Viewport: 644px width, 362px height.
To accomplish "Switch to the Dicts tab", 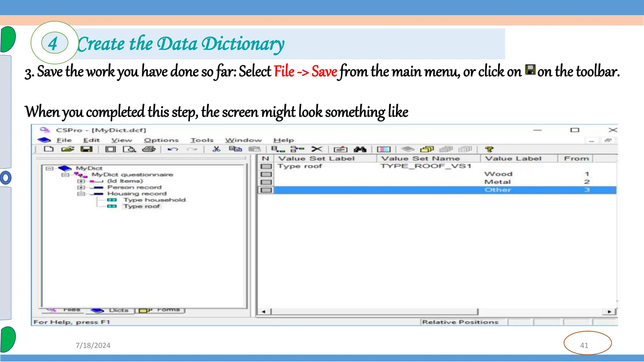I will 110,310.
